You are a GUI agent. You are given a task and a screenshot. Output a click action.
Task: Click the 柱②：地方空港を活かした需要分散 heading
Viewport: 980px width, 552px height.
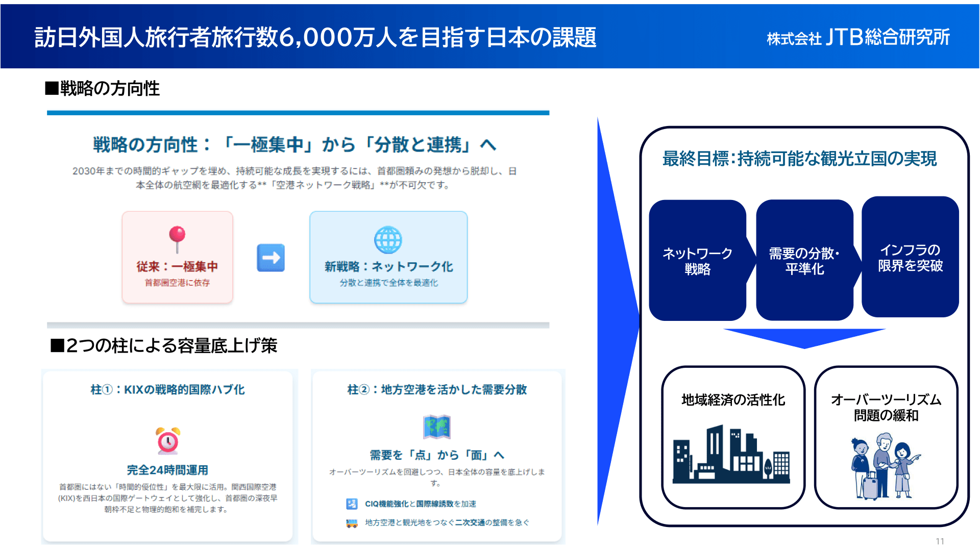click(437, 390)
